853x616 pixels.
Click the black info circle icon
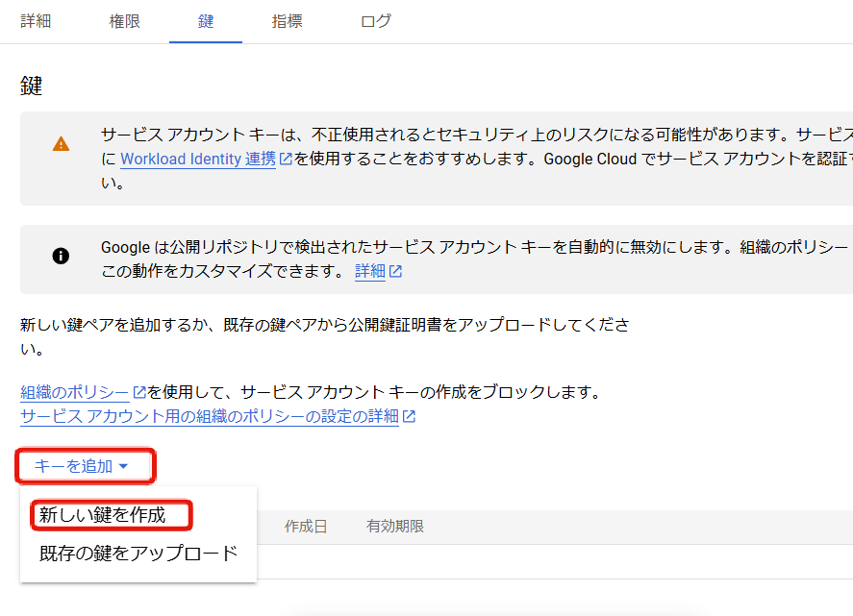coord(61,256)
